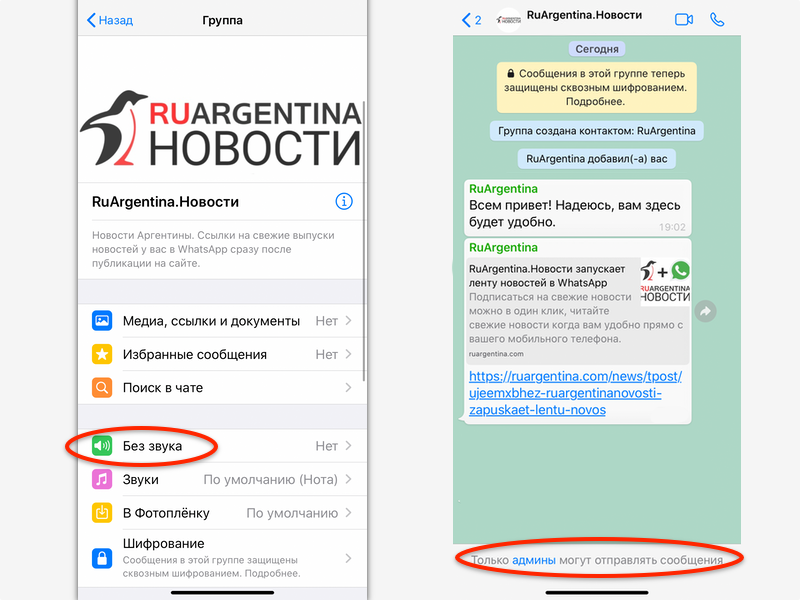Image resolution: width=800 pixels, height=600 pixels.
Task: Select По умолчанию (Нота) sound value
Action: click(270, 480)
